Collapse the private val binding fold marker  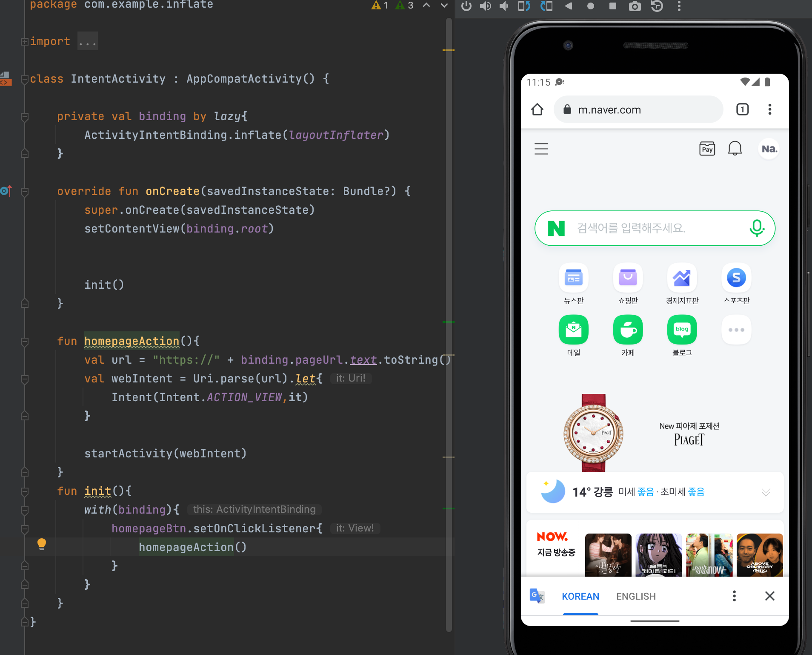[x=25, y=116]
